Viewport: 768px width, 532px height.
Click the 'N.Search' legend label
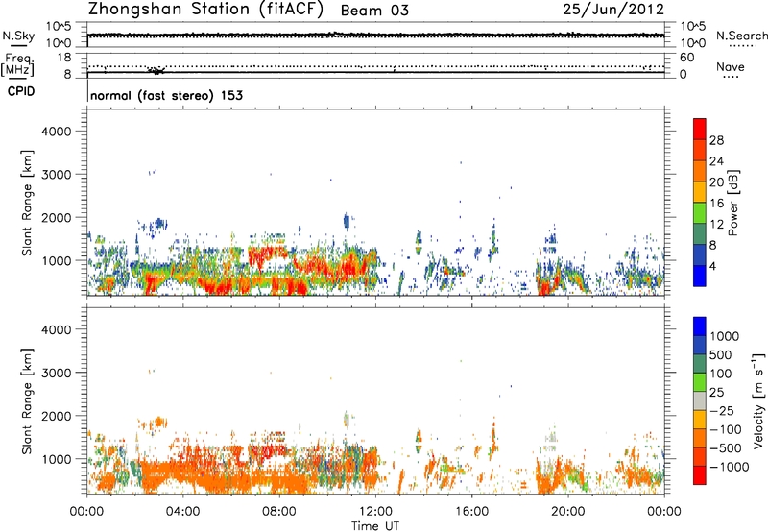pyautogui.click(x=741, y=36)
